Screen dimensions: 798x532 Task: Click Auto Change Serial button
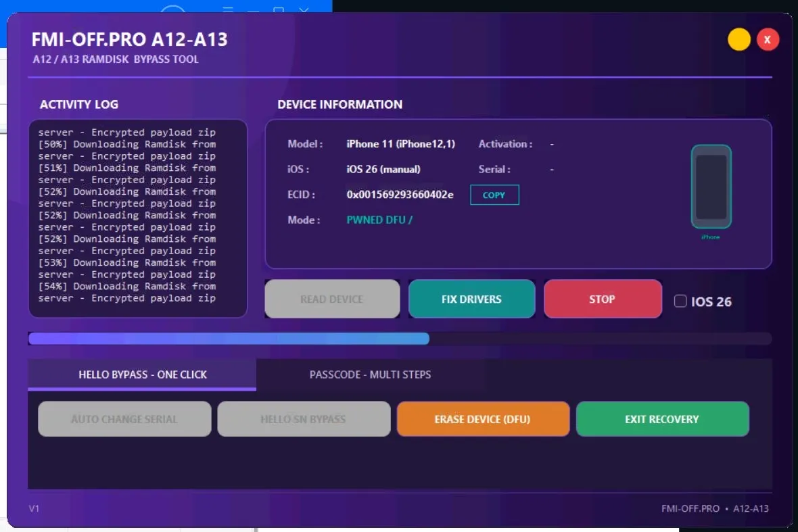(124, 419)
